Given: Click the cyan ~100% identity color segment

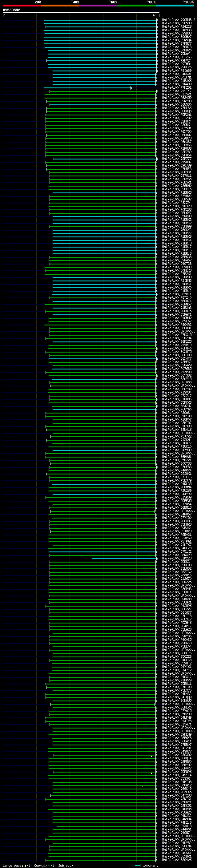Looking at the screenshot, I should 175,6.
